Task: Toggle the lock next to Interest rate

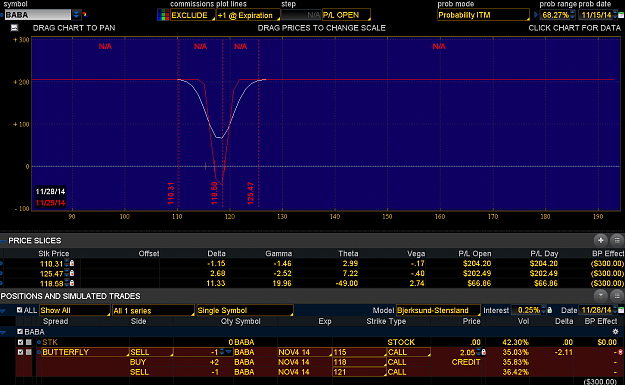Action: point(550,310)
